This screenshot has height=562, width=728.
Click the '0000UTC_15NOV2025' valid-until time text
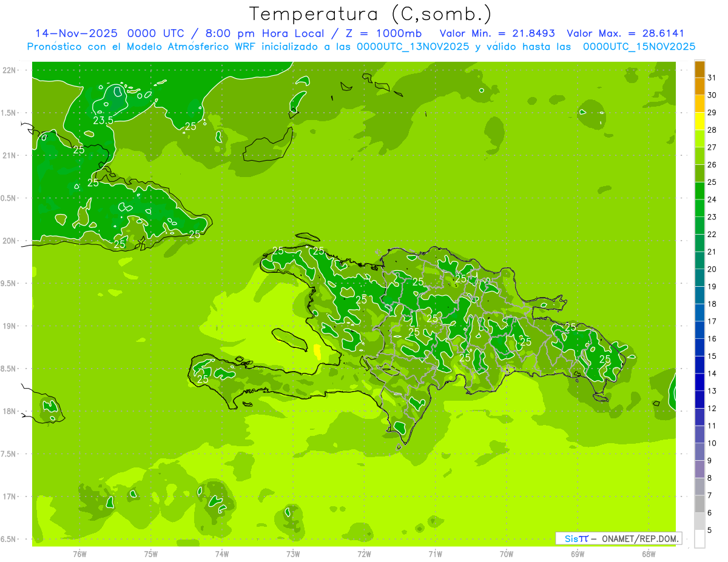[x=639, y=47]
